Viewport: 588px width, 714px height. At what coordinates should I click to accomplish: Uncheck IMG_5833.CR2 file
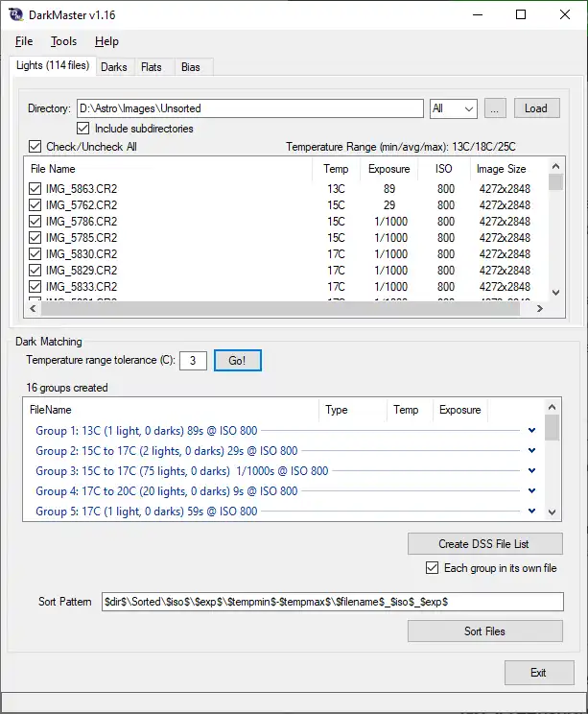(x=35, y=286)
